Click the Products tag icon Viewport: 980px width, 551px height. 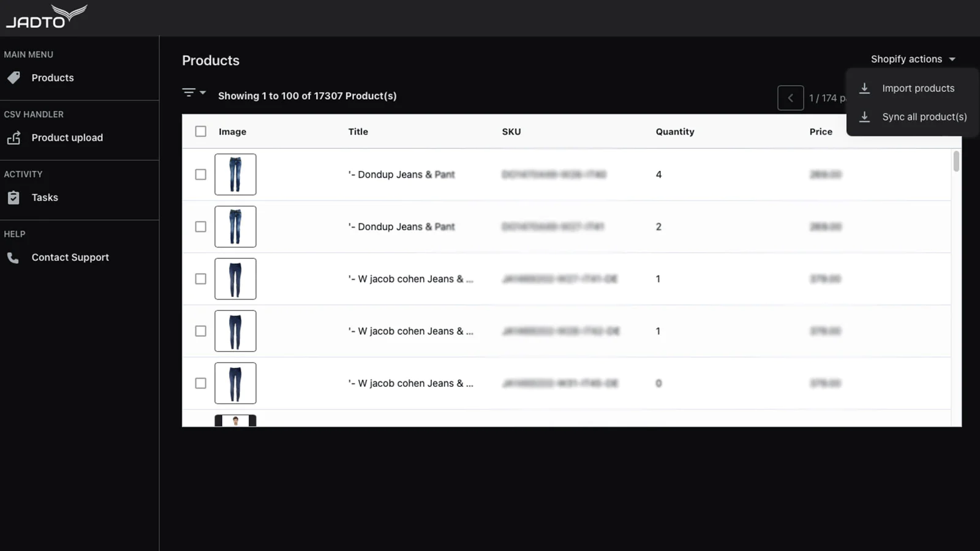[x=13, y=78]
